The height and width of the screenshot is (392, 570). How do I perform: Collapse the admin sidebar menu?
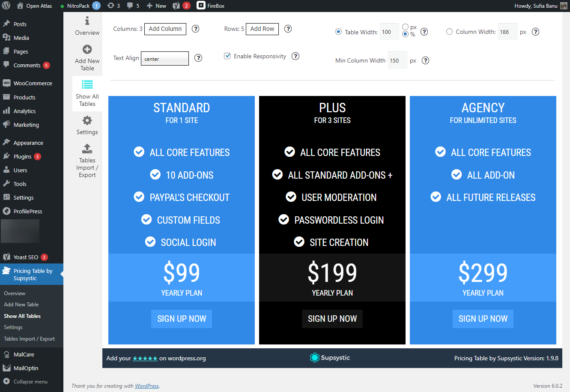[x=26, y=381]
